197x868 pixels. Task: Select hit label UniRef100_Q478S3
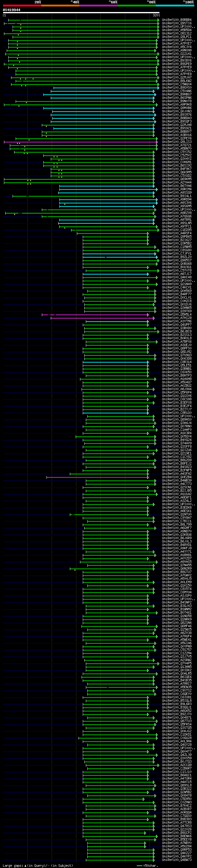click(177, 826)
